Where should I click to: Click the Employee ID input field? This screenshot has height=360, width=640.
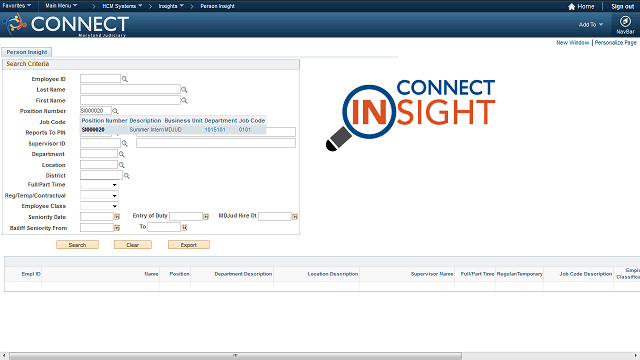[100, 79]
